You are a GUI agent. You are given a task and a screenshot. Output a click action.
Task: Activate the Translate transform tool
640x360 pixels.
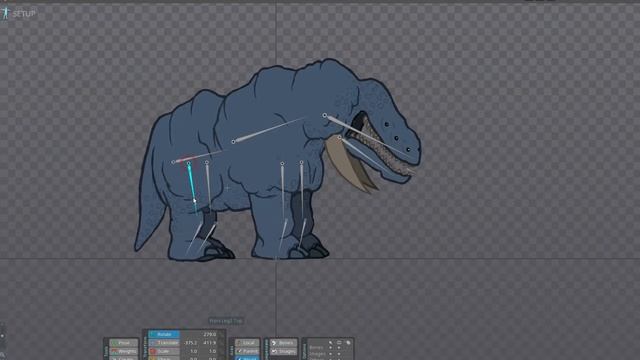164,343
